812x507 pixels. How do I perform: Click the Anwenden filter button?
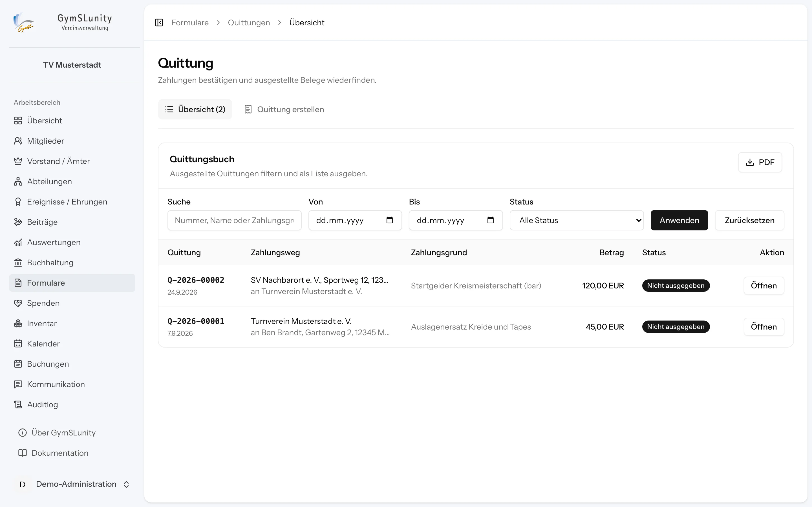point(679,220)
